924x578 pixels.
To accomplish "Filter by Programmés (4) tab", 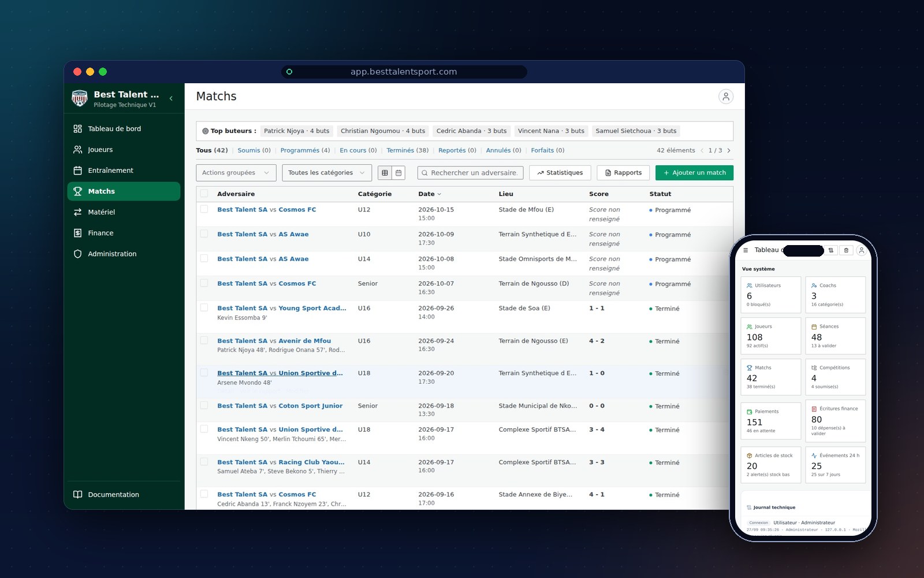I will (x=305, y=150).
